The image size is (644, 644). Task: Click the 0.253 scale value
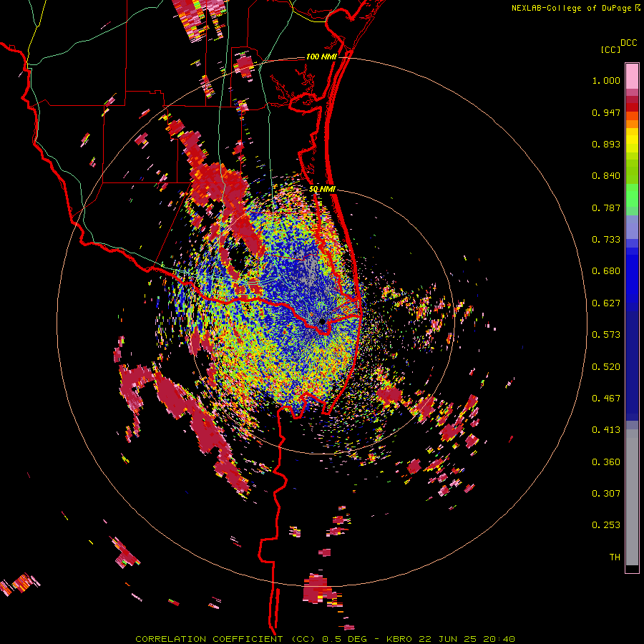(606, 525)
